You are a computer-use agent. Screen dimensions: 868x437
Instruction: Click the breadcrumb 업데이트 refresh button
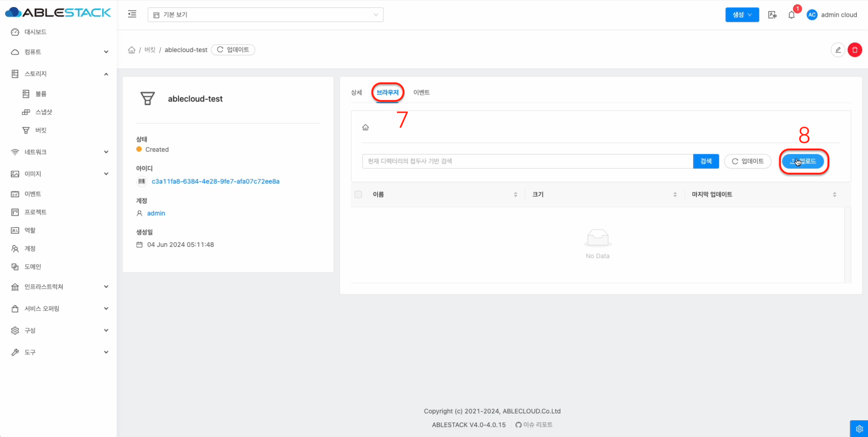233,50
